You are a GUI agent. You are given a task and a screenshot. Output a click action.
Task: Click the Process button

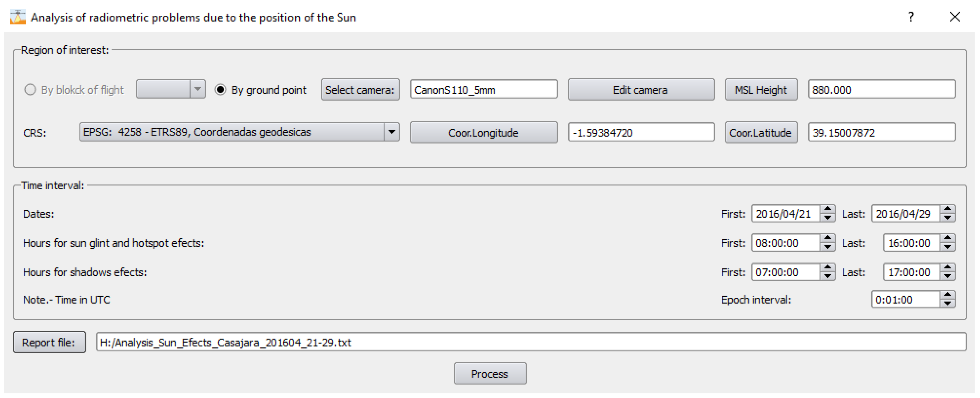point(490,373)
